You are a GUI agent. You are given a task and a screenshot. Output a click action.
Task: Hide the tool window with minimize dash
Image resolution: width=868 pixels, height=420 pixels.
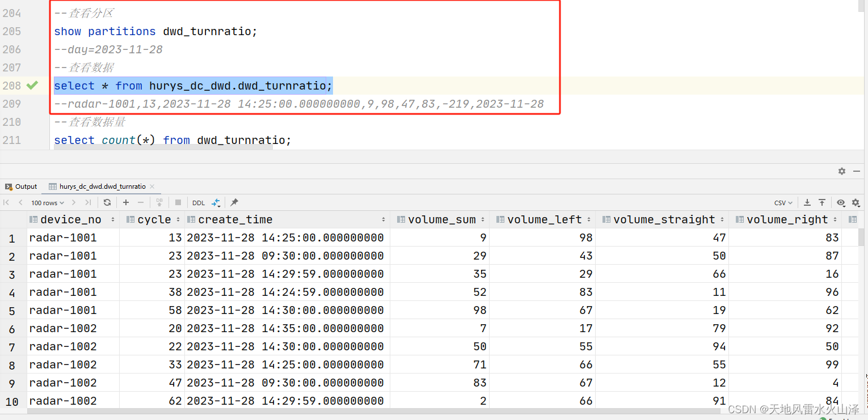(x=856, y=171)
